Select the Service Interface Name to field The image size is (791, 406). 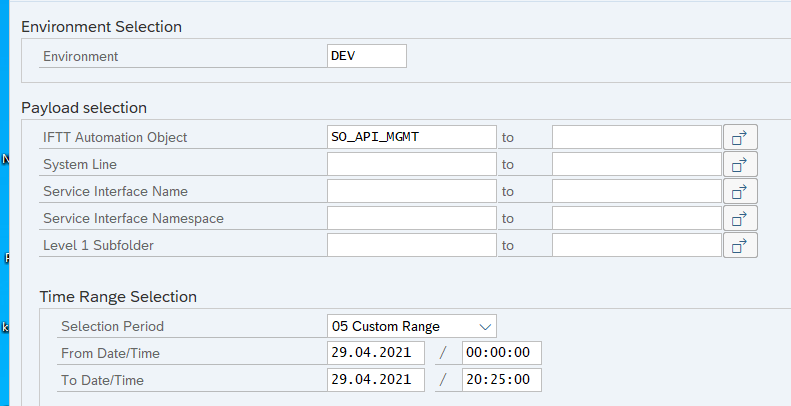(x=636, y=191)
